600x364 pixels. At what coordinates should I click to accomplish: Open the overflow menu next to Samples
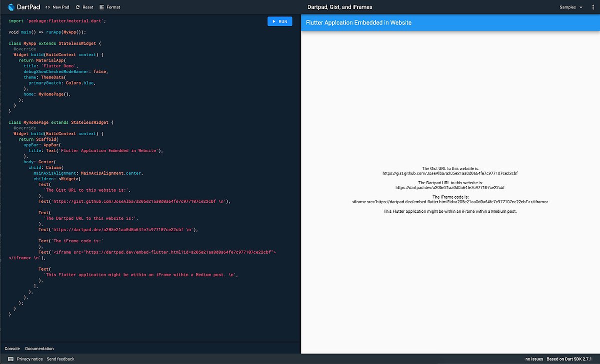(x=592, y=7)
